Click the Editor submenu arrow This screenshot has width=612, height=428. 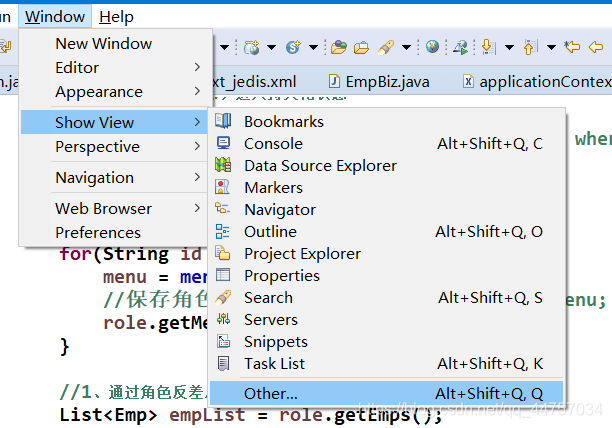[197, 67]
